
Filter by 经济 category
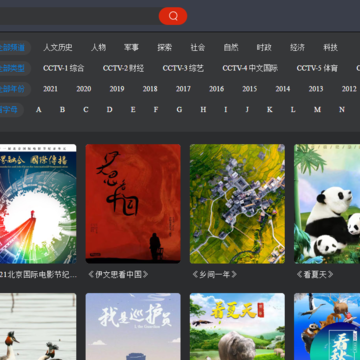(297, 48)
